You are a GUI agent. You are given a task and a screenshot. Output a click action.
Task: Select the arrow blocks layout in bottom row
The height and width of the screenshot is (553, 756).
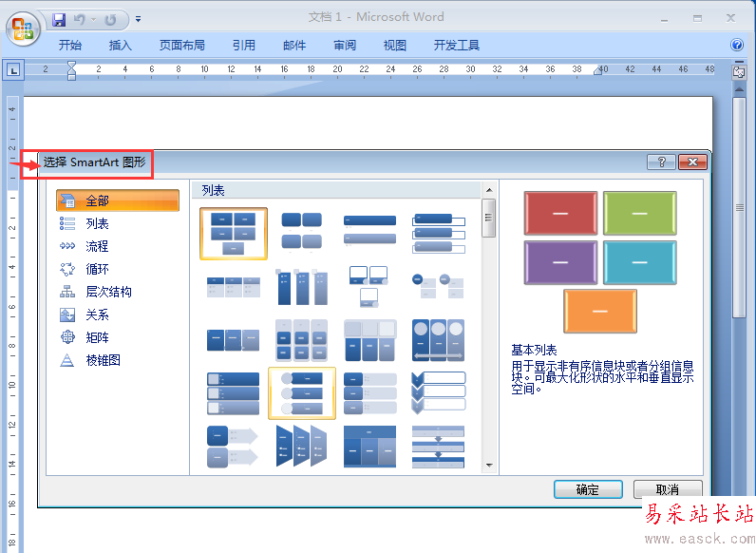coord(233,446)
